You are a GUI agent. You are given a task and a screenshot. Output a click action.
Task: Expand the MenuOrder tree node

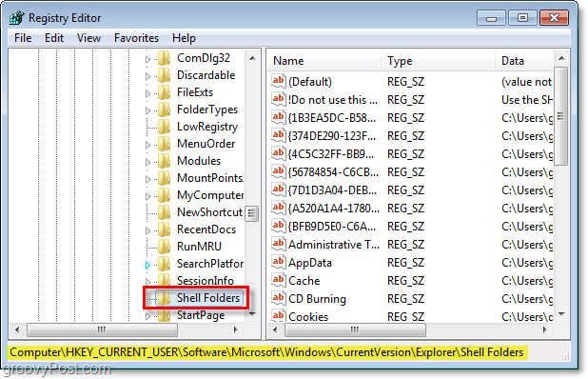[x=147, y=145]
